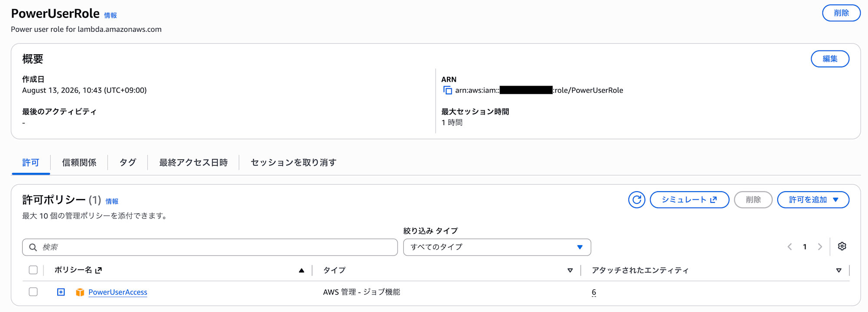
Task: Check the PowerUserAccess policy row checkbox
Action: pyautogui.click(x=33, y=292)
